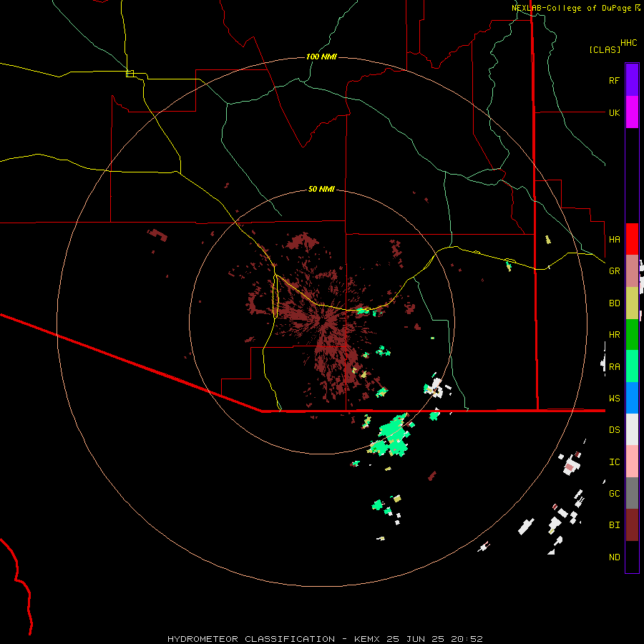Click the [CLAS] units label
This screenshot has height=644, width=644.
605,49
